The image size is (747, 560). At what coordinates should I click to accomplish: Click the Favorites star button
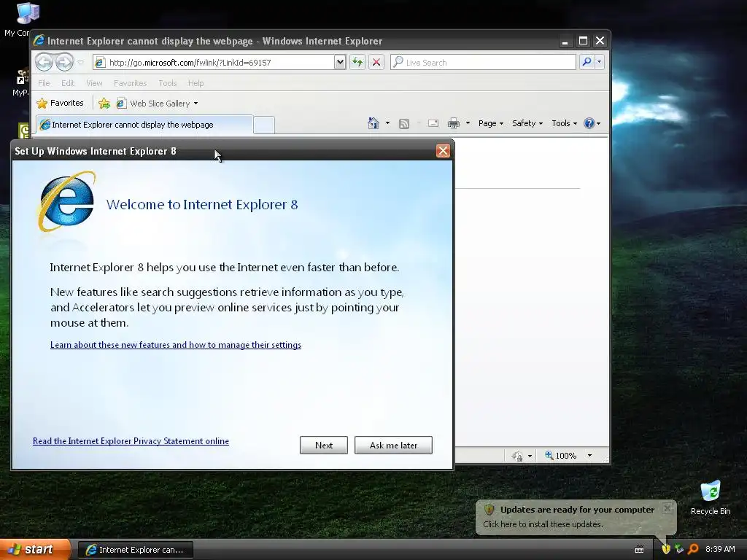(x=61, y=103)
